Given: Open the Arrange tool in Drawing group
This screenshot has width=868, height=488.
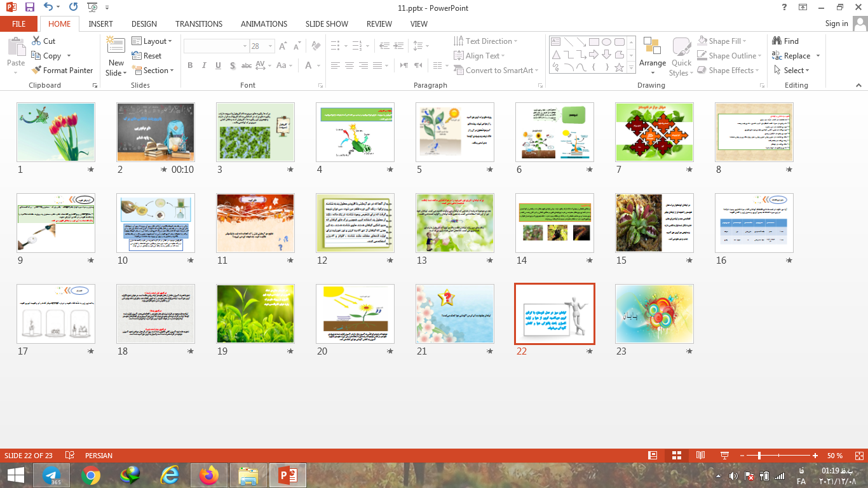Looking at the screenshot, I should point(652,53).
